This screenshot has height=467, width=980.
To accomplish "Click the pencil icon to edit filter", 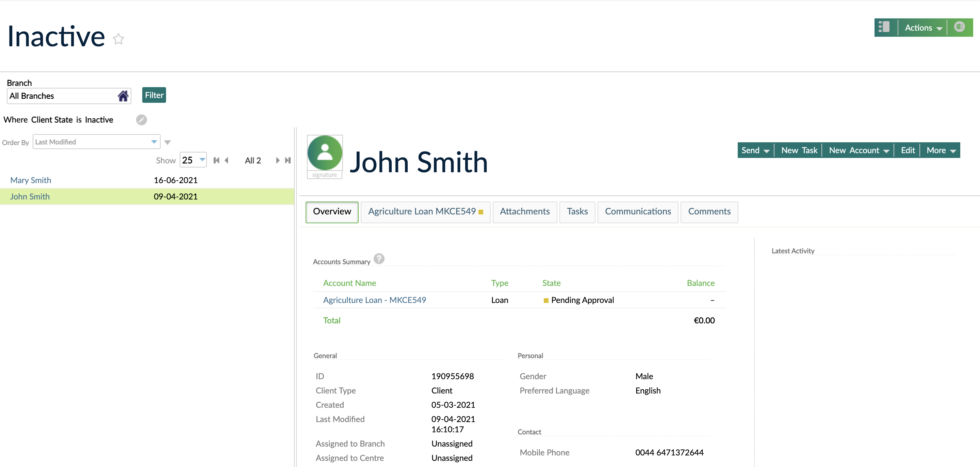I will click(141, 119).
